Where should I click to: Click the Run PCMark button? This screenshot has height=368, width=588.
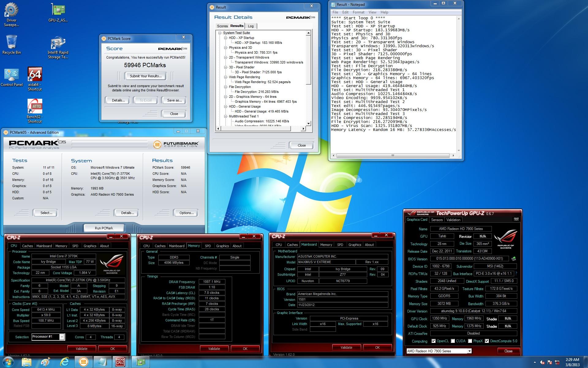pos(104,228)
